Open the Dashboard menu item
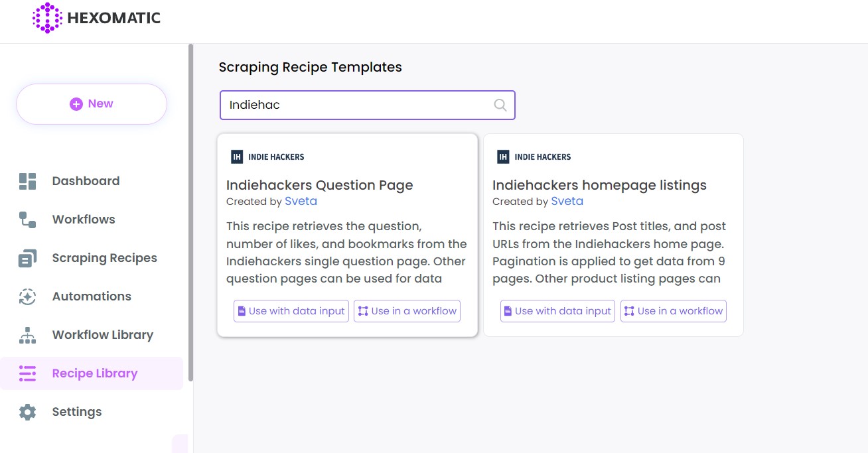 86,180
